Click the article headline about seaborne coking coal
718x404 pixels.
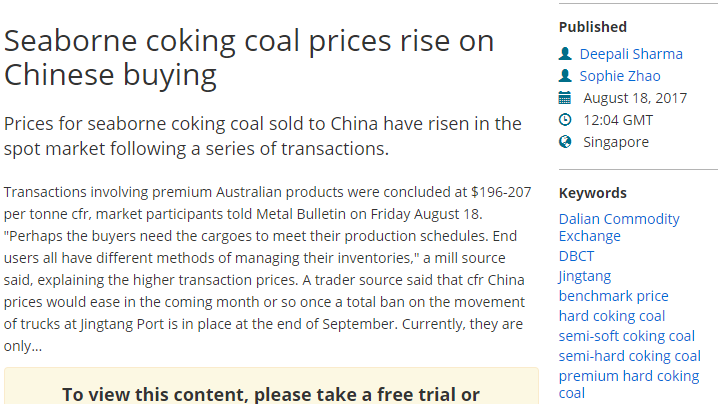248,57
